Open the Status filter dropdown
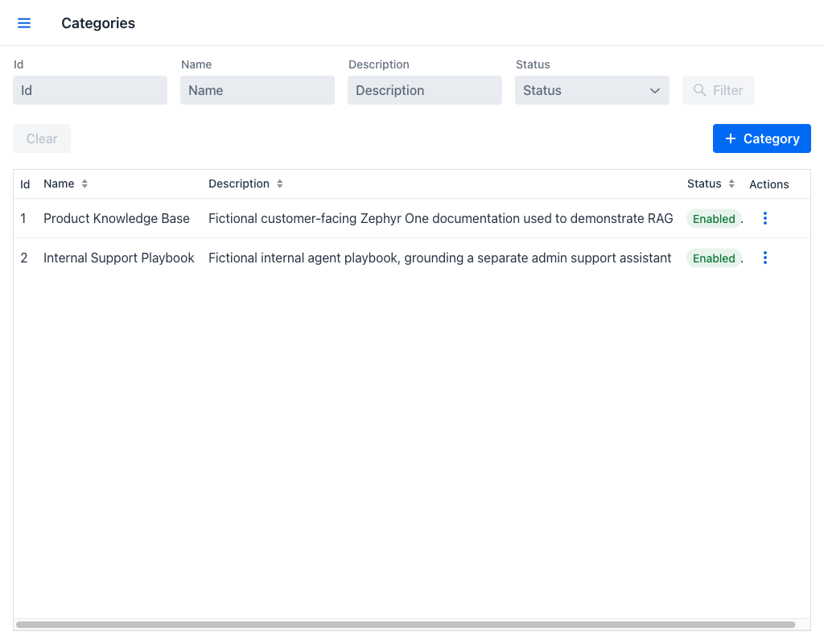This screenshot has width=824, height=644. click(x=591, y=90)
